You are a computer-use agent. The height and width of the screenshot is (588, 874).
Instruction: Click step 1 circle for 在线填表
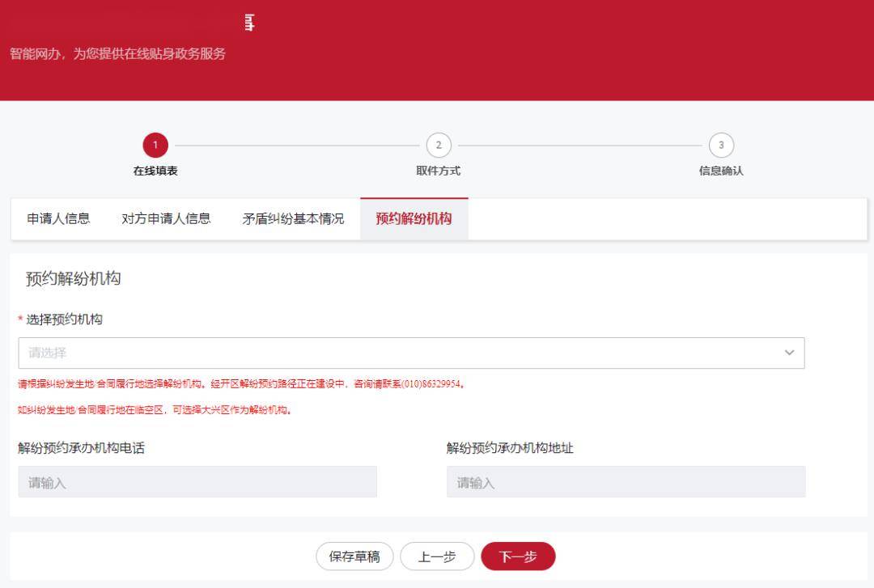tap(155, 146)
